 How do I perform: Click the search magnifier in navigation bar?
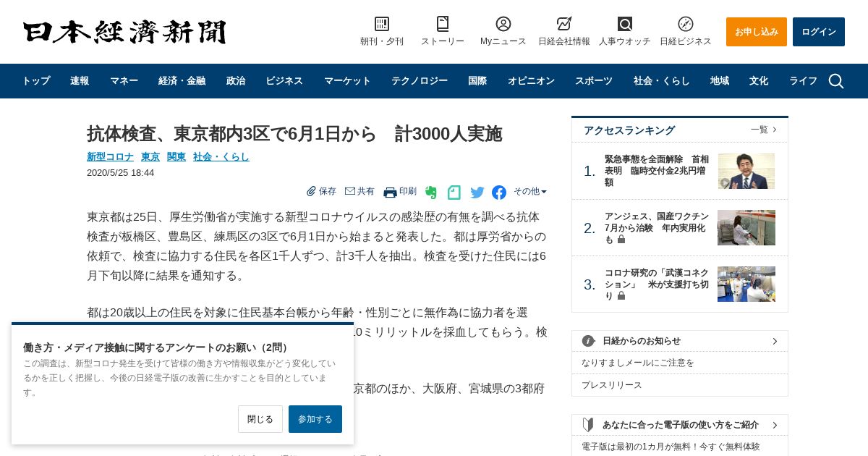pos(836,81)
